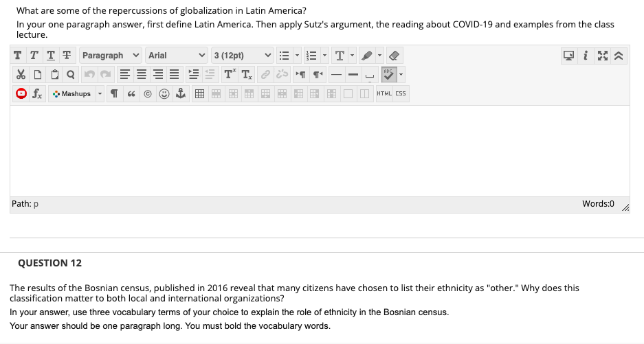Toggle strikethrough text formatting
The height and width of the screenshot is (344, 644).
click(x=67, y=56)
